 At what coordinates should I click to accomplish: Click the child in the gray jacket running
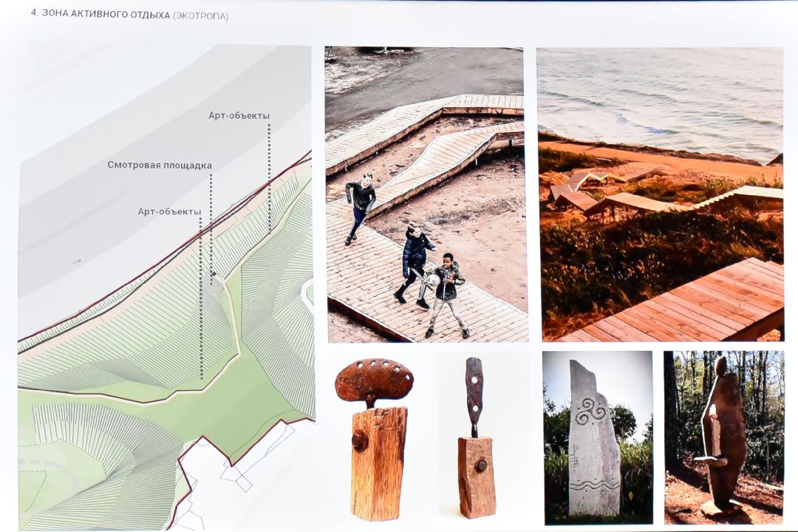[x=360, y=204]
